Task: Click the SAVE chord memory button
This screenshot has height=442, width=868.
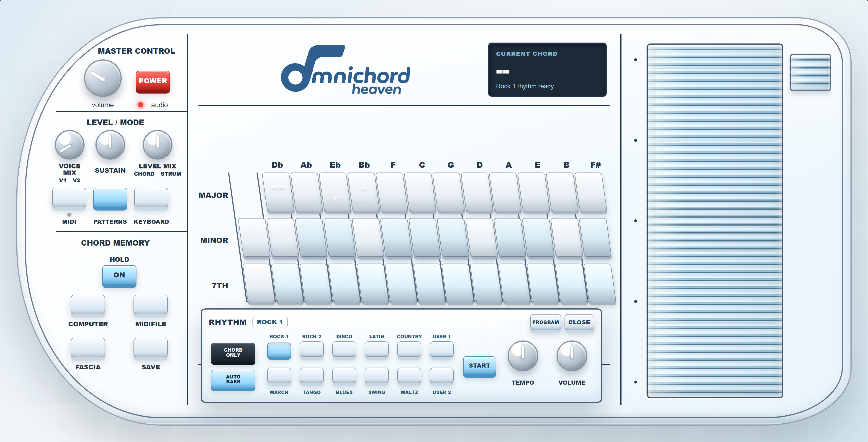Action: point(150,349)
